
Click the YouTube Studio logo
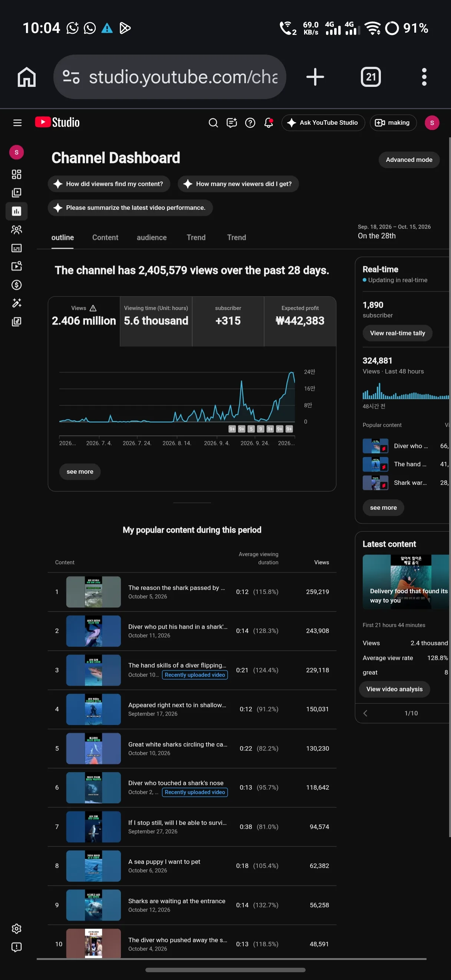[57, 122]
